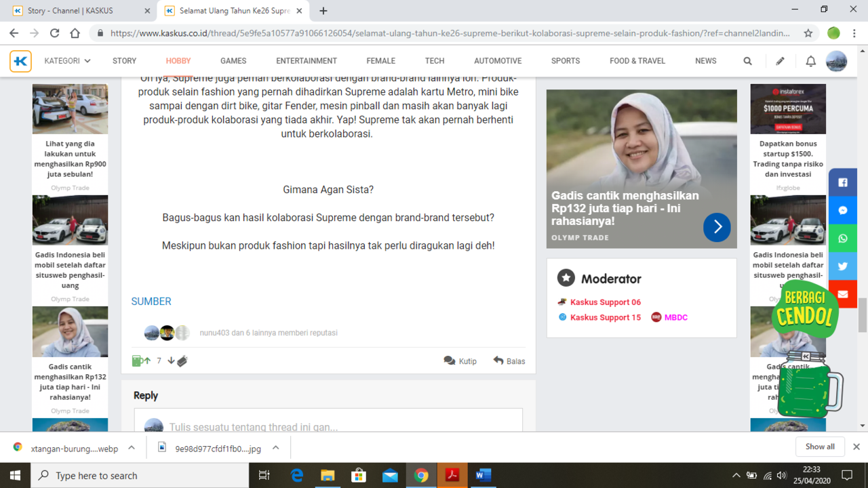
Task: Open Kaskus Support 06 moderator profile
Action: tap(605, 302)
